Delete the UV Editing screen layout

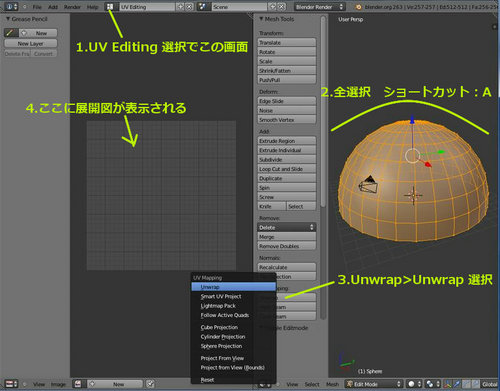(189, 7)
